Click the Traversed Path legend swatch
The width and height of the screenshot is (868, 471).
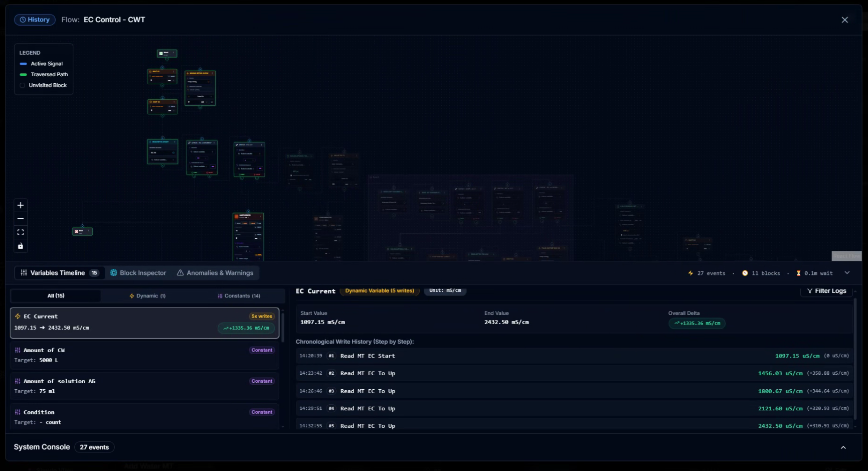pos(23,75)
